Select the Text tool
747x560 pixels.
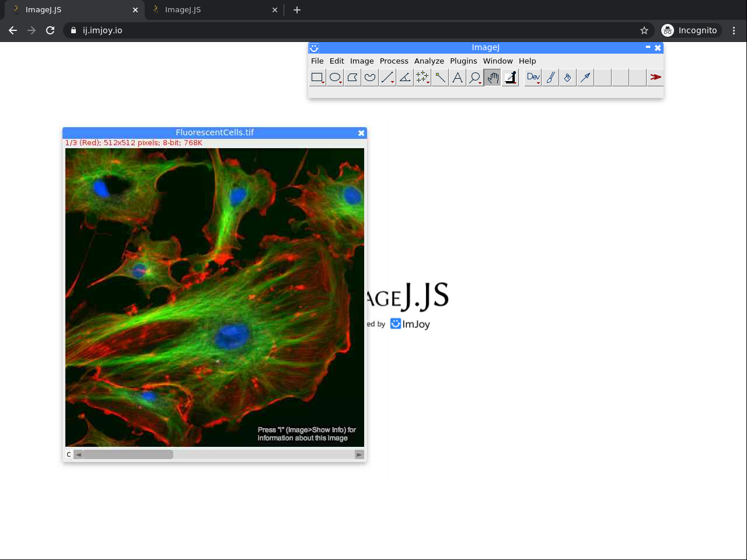(x=458, y=77)
